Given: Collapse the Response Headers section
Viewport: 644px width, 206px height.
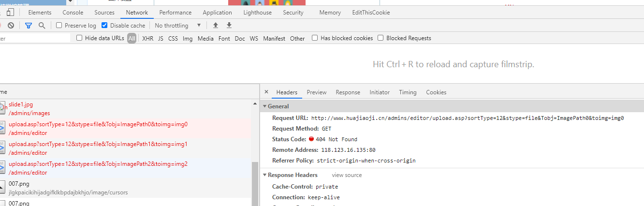Looking at the screenshot, I should (264, 175).
